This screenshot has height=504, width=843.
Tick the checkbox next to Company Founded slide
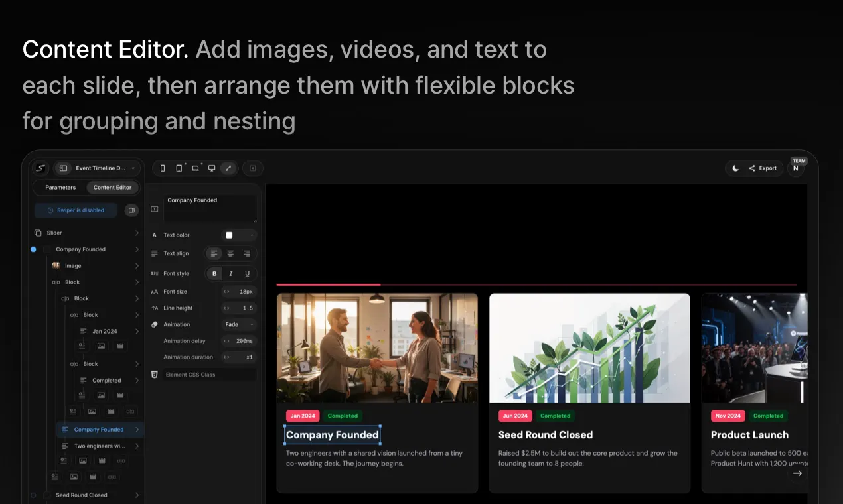point(47,249)
